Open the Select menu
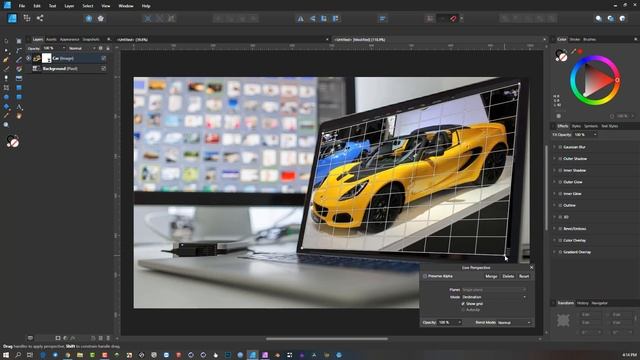This screenshot has width=640, height=360. [x=88, y=6]
